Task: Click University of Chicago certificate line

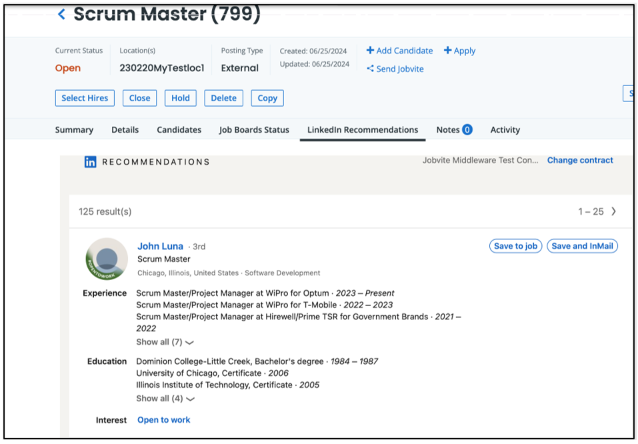Action: (x=212, y=373)
